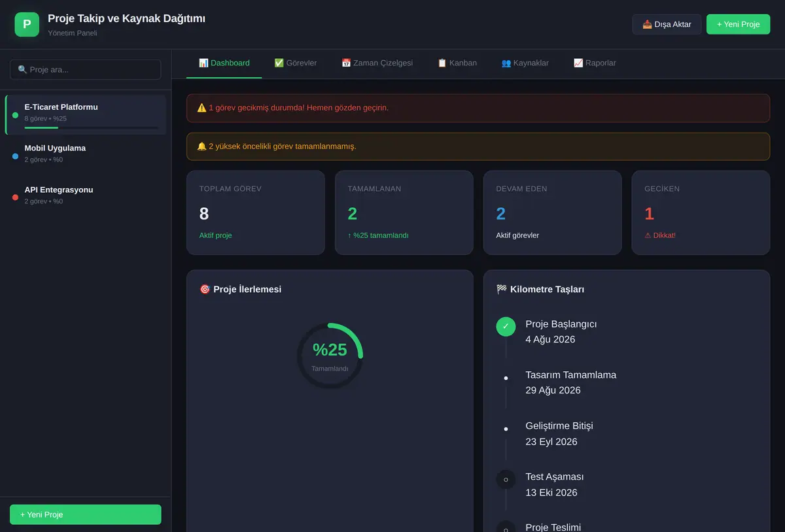Click Yeni Proje button at sidebar bottom
The width and height of the screenshot is (785, 532).
tap(85, 514)
